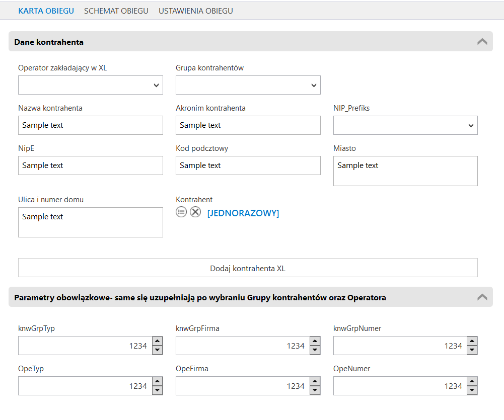Click into the Nazwa kontrahenta text field
This screenshot has height=420, width=504.
click(91, 125)
